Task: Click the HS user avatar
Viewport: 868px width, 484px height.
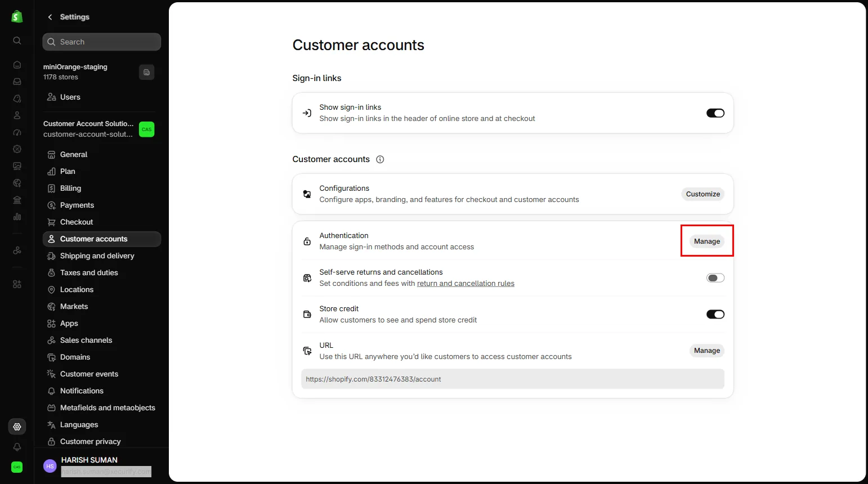Action: click(50, 466)
